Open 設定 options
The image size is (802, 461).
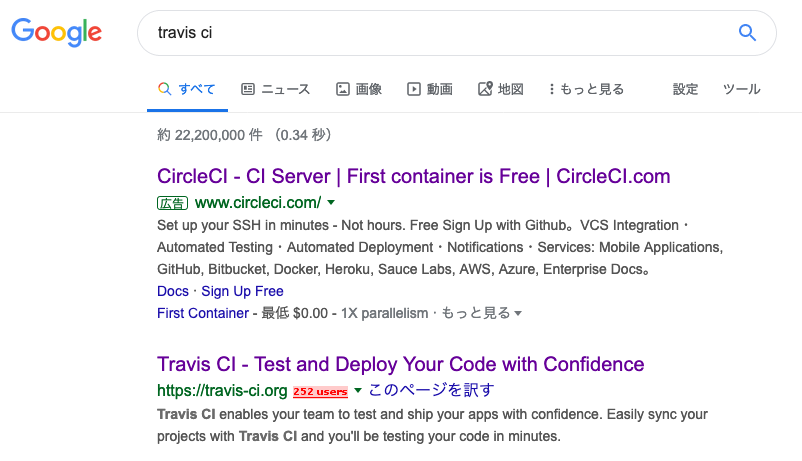pos(685,89)
